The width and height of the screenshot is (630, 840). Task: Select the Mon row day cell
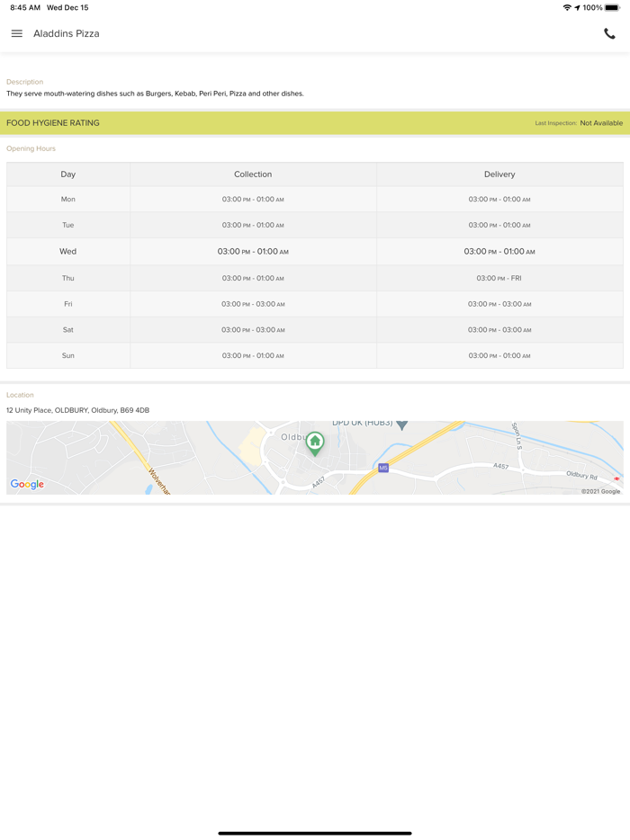68,199
